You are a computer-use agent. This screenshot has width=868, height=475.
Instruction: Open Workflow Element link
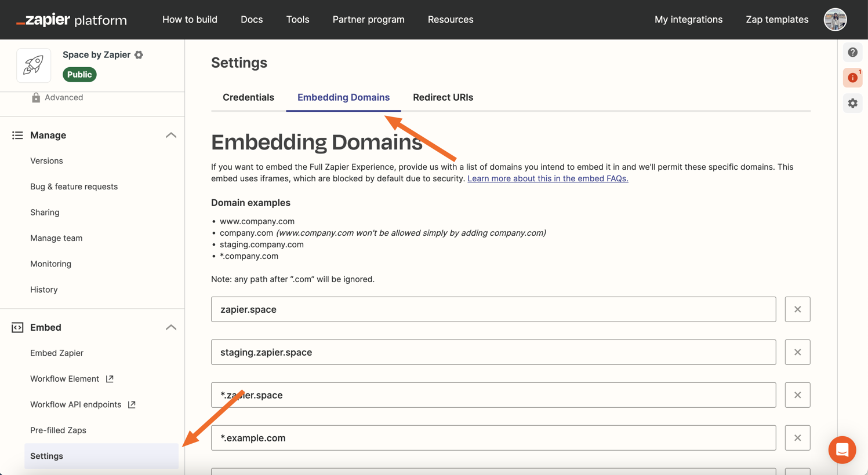(64, 379)
